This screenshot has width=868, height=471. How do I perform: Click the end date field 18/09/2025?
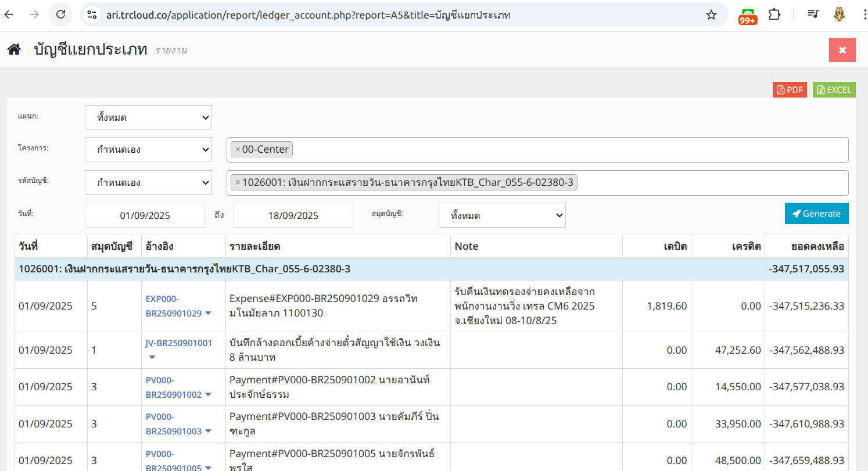[x=293, y=215]
